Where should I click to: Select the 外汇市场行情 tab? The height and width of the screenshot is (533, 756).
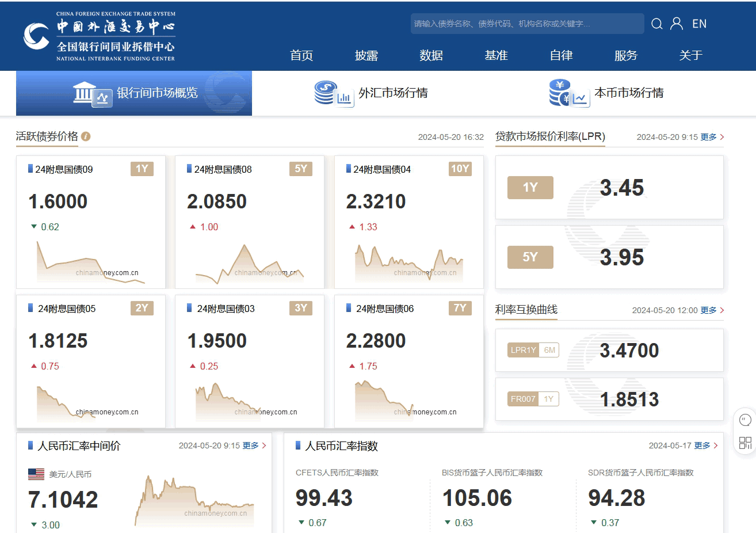point(371,93)
